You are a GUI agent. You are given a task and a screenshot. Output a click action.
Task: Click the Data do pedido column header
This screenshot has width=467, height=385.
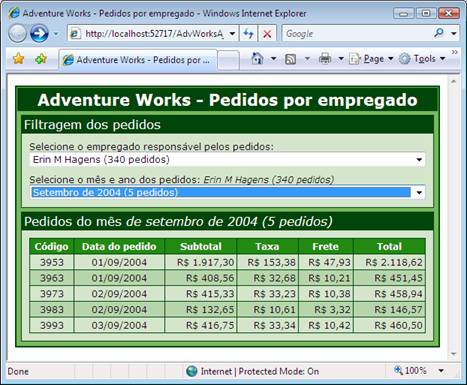tap(119, 246)
